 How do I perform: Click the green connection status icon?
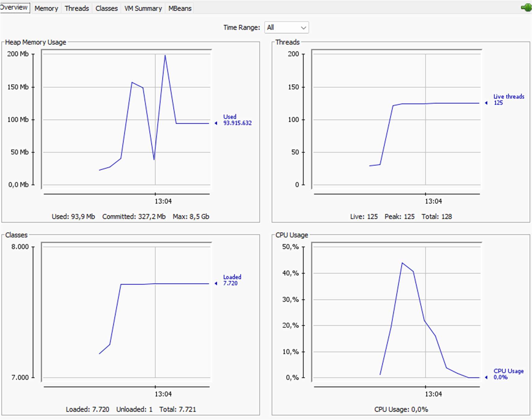[526, 7]
